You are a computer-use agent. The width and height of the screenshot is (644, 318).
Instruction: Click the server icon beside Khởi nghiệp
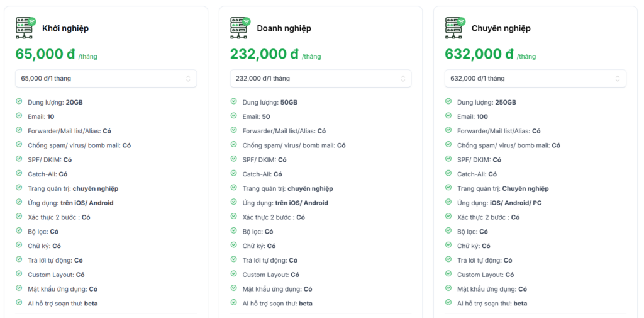(x=26, y=28)
